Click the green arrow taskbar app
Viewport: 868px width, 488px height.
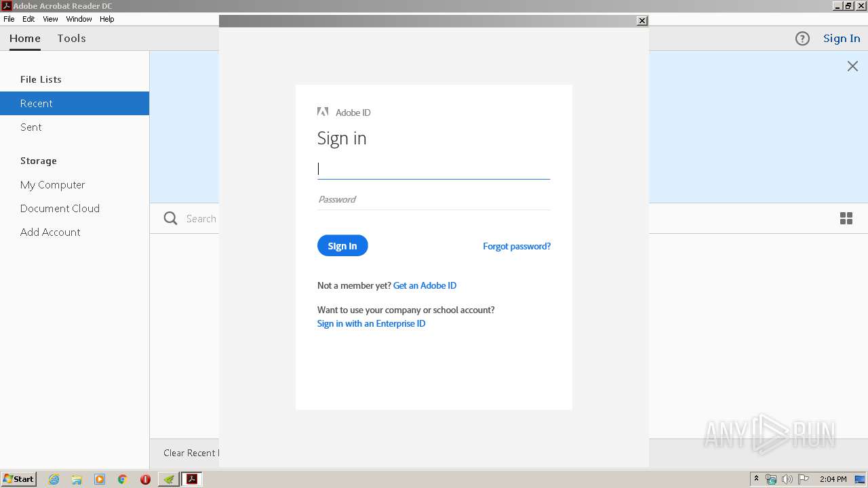click(169, 479)
